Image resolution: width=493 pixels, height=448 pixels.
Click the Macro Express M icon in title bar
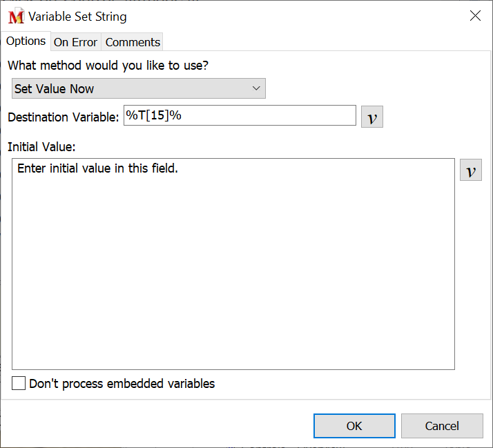(16, 17)
